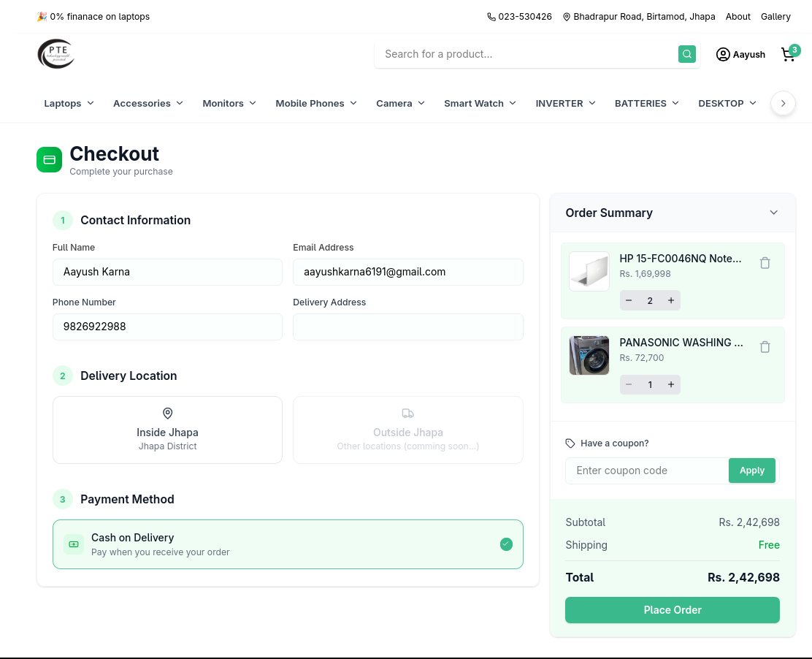Open the Gallery page link

775,17
